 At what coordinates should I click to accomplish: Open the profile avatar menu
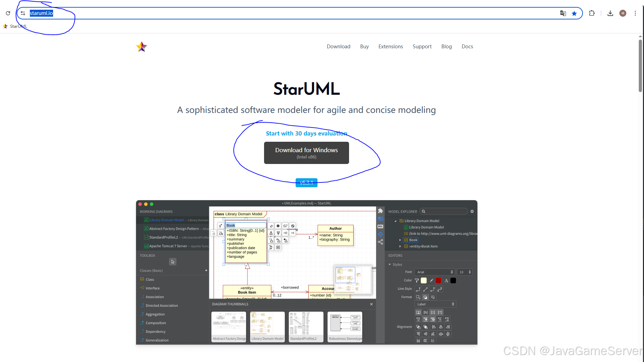coord(623,13)
